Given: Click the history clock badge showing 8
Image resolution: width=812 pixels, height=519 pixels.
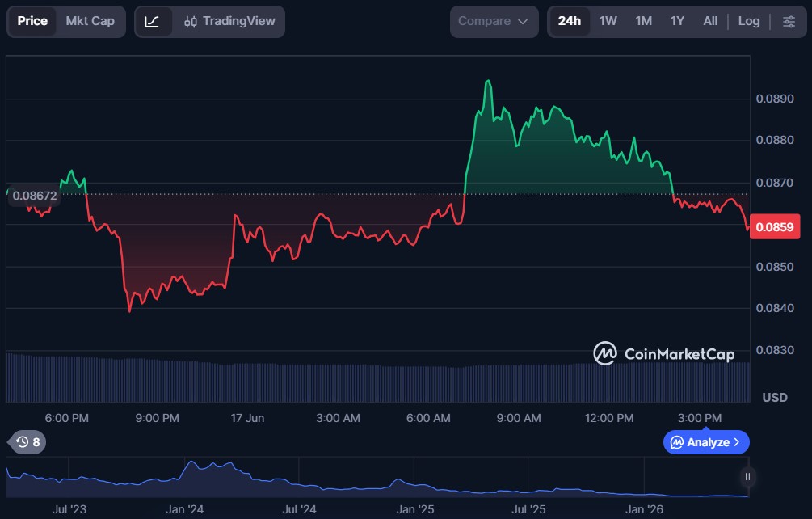Looking at the screenshot, I should click(27, 442).
